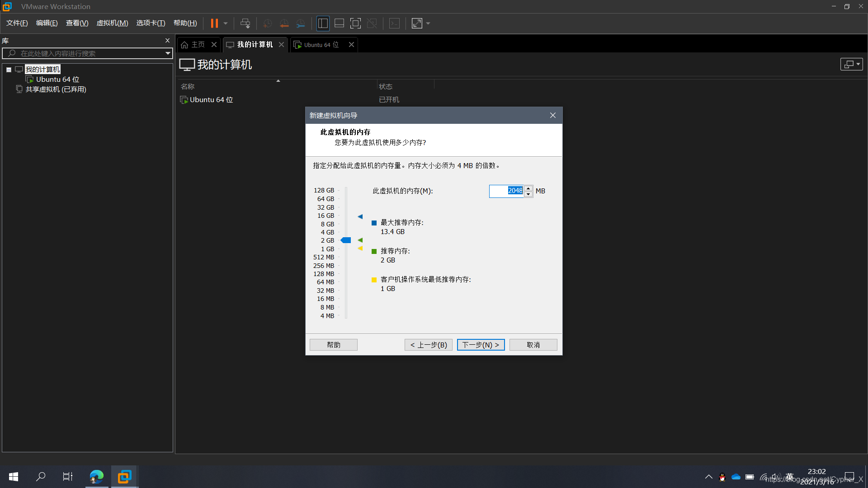Close the 我的计算机 tab
This screenshot has width=868, height=488.
(281, 45)
